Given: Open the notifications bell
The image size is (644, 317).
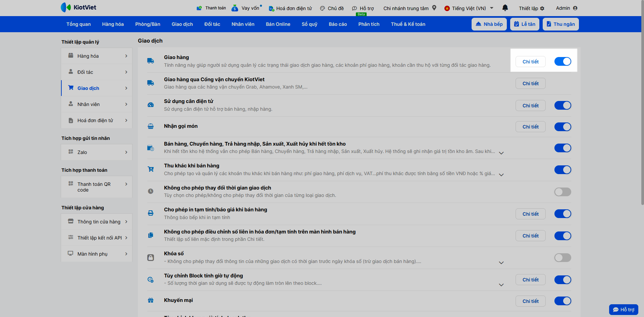Looking at the screenshot, I should pos(505,8).
